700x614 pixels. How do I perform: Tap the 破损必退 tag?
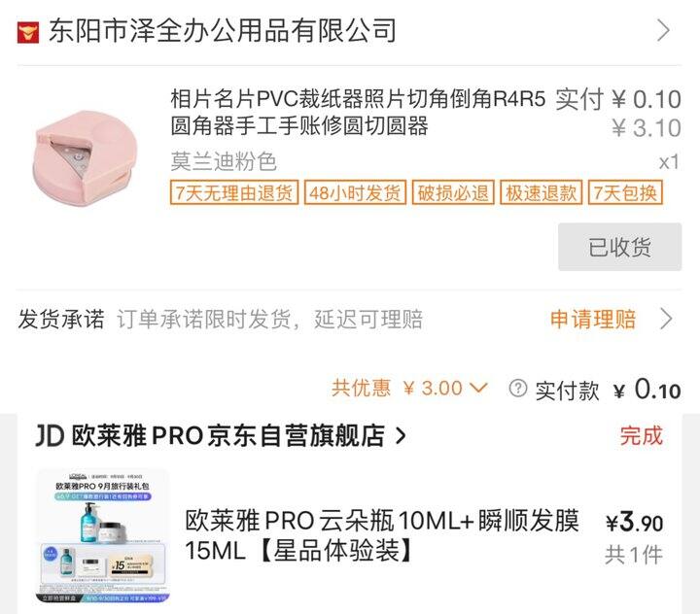click(x=453, y=192)
